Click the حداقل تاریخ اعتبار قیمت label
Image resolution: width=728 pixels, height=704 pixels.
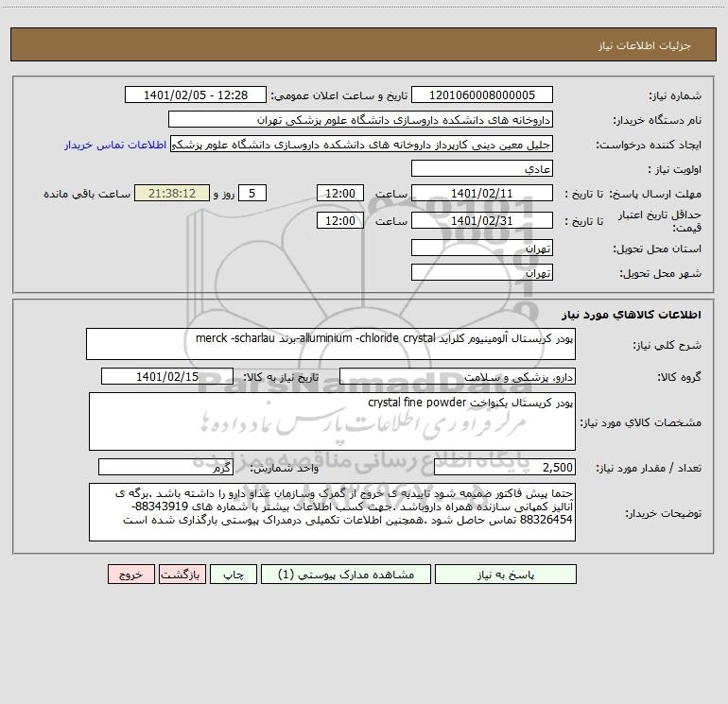660,221
